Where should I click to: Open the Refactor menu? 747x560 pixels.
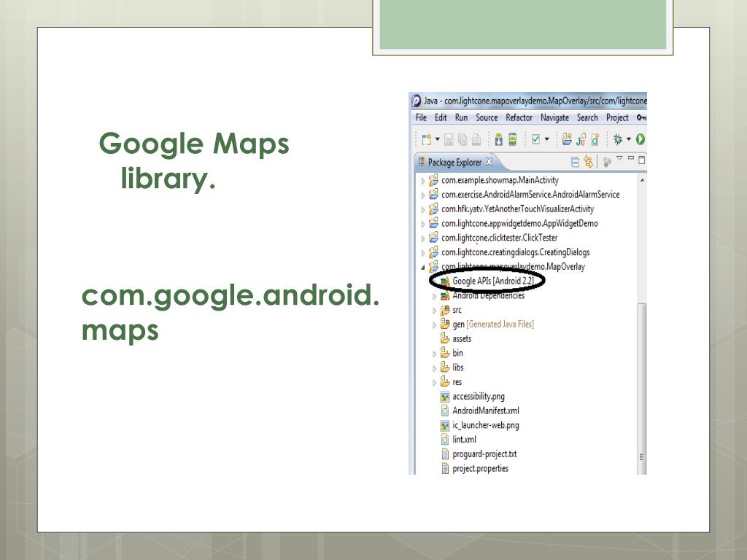coord(519,117)
